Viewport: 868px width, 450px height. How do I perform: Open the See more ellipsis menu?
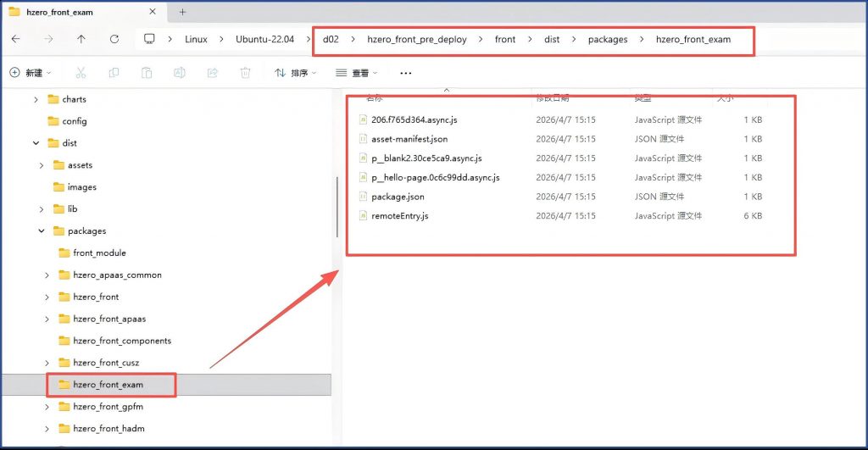click(405, 73)
